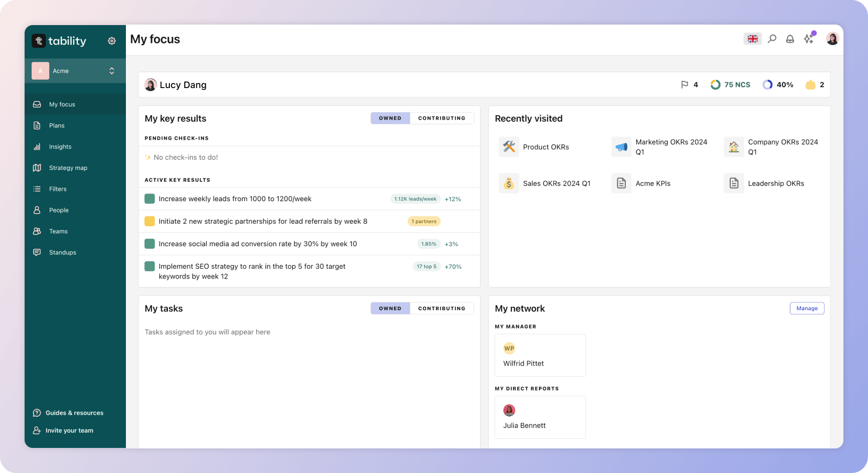Open Filters in the sidebar
This screenshot has height=473, width=868.
(x=75, y=189)
